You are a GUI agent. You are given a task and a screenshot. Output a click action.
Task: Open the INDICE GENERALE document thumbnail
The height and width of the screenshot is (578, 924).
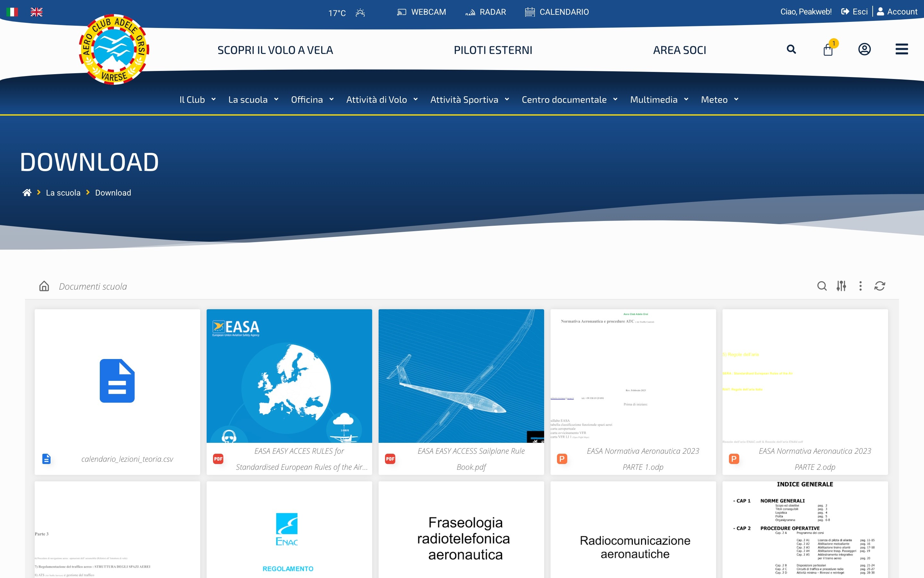coord(805,530)
